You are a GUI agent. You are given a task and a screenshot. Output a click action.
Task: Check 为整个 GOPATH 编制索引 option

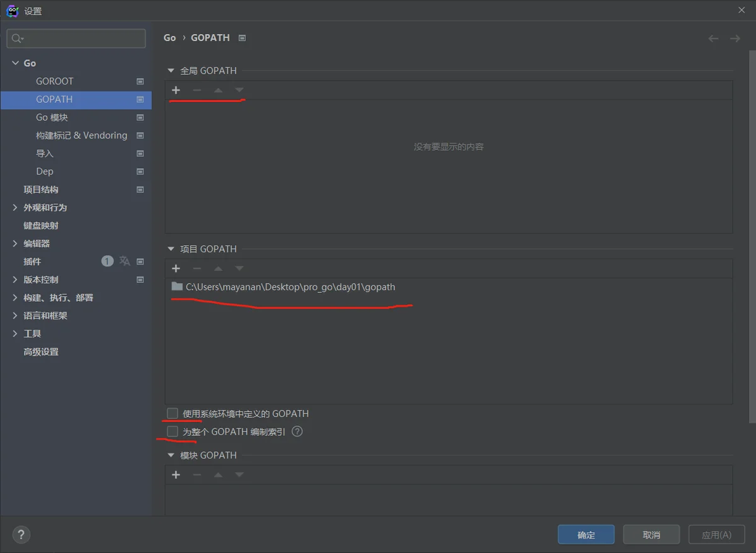173,432
